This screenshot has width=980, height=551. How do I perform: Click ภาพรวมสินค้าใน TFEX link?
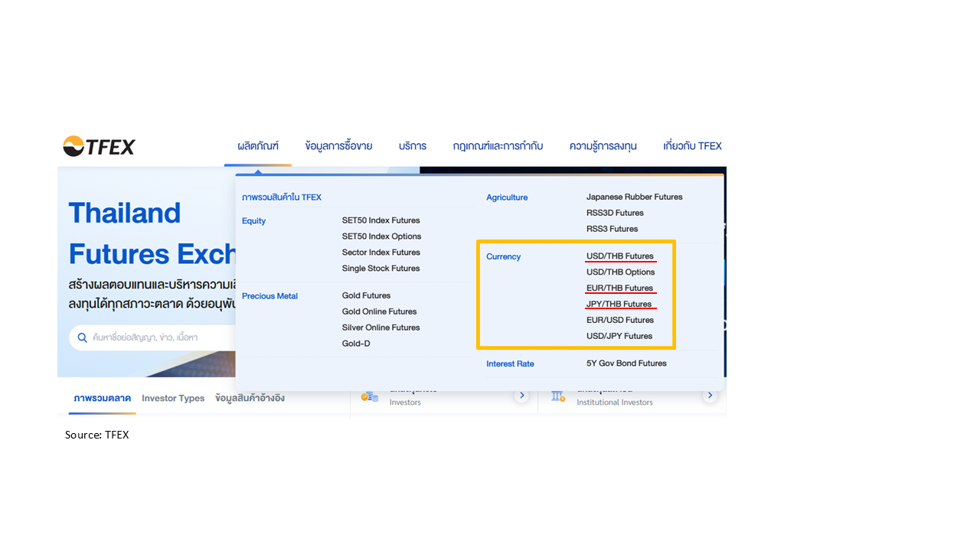click(x=282, y=197)
